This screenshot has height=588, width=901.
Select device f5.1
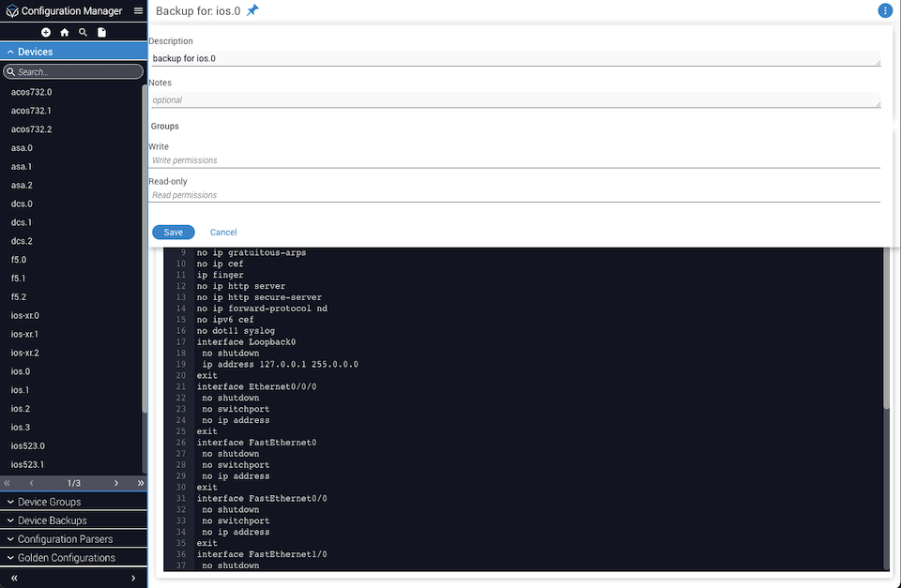[x=19, y=278]
